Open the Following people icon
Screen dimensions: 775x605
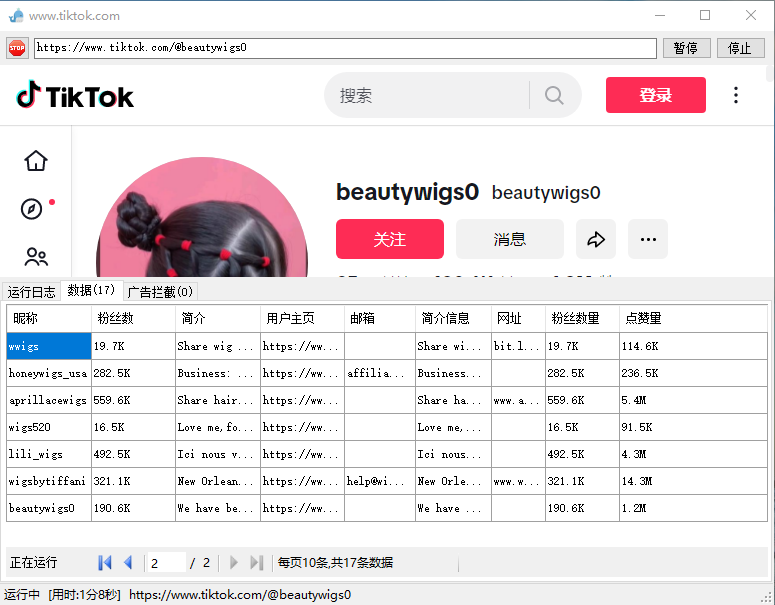coord(36,257)
